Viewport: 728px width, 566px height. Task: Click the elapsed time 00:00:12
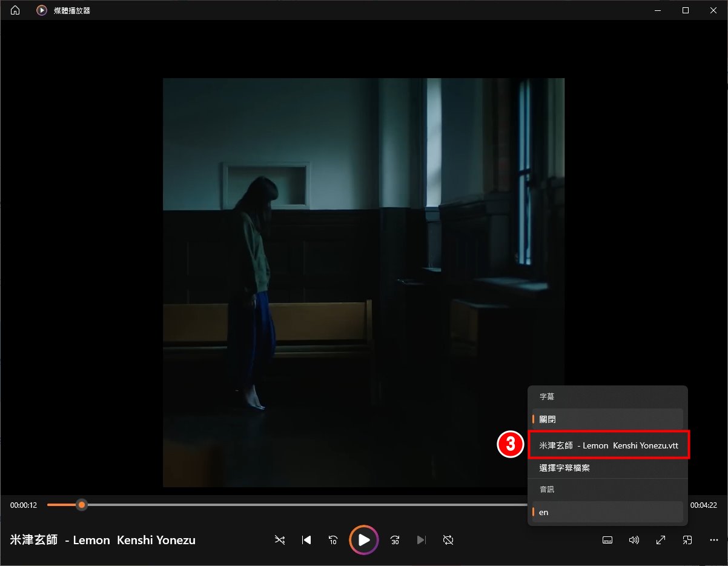(24, 505)
